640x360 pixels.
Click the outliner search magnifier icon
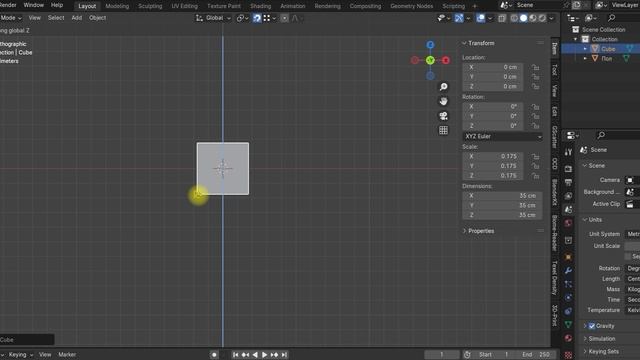tap(611, 18)
